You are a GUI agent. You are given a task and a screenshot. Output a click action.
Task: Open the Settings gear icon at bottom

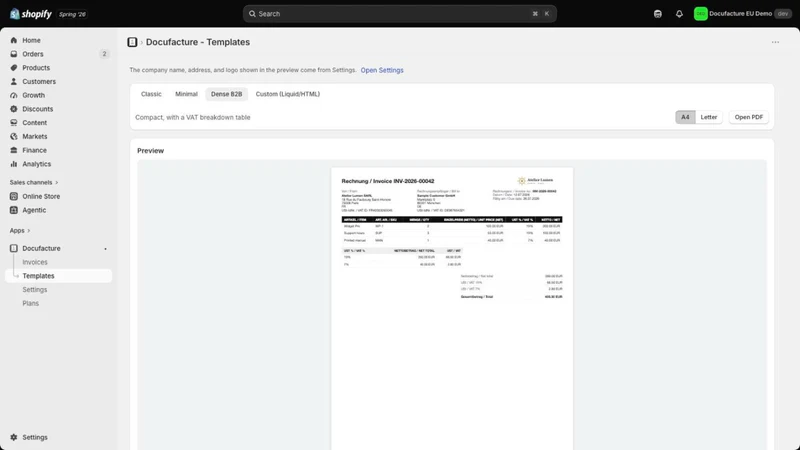pyautogui.click(x=14, y=437)
